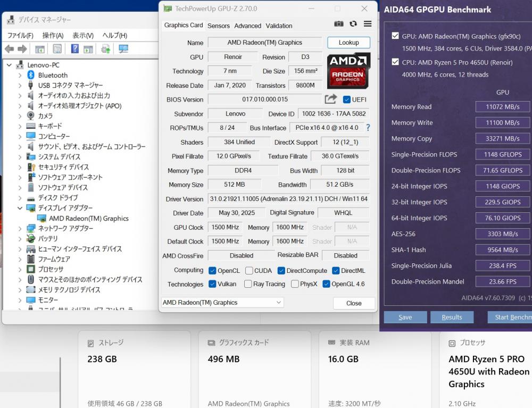Click the blue help icon in Device Manager toolbar

click(x=74, y=49)
